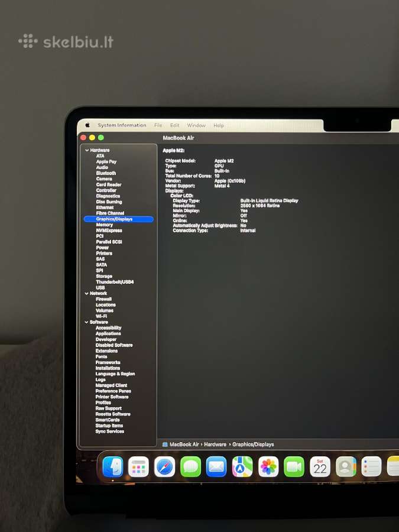This screenshot has height=532, width=399.
Task: Open Messages app in the Dock
Action: [190, 467]
